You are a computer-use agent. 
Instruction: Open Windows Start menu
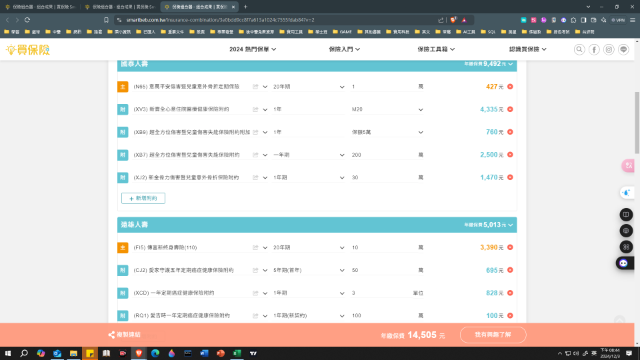8,353
